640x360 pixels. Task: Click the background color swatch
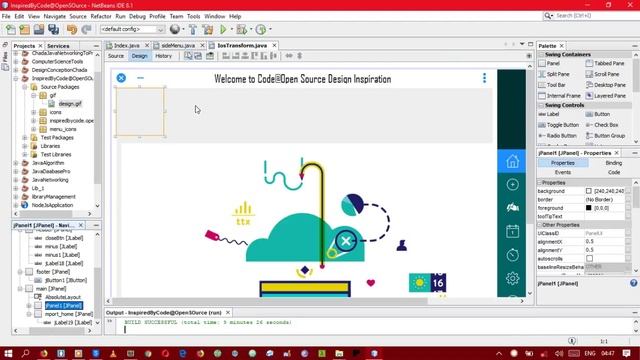point(589,191)
